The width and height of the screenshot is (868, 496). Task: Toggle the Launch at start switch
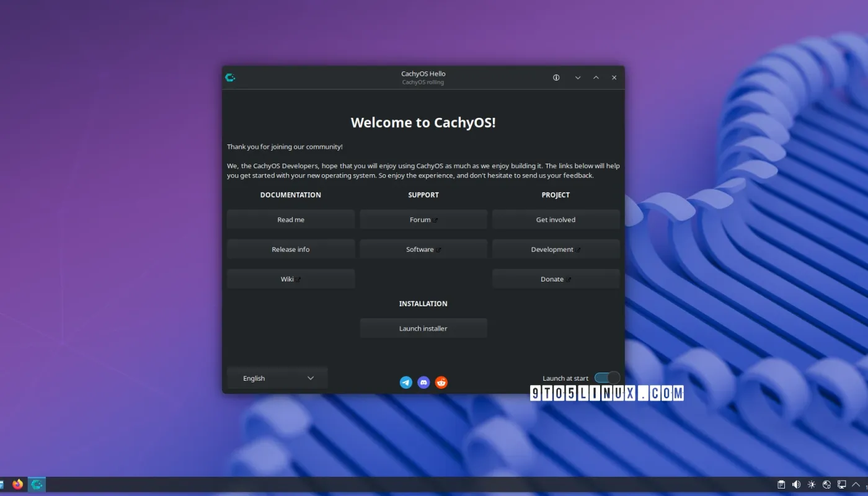[x=607, y=378]
